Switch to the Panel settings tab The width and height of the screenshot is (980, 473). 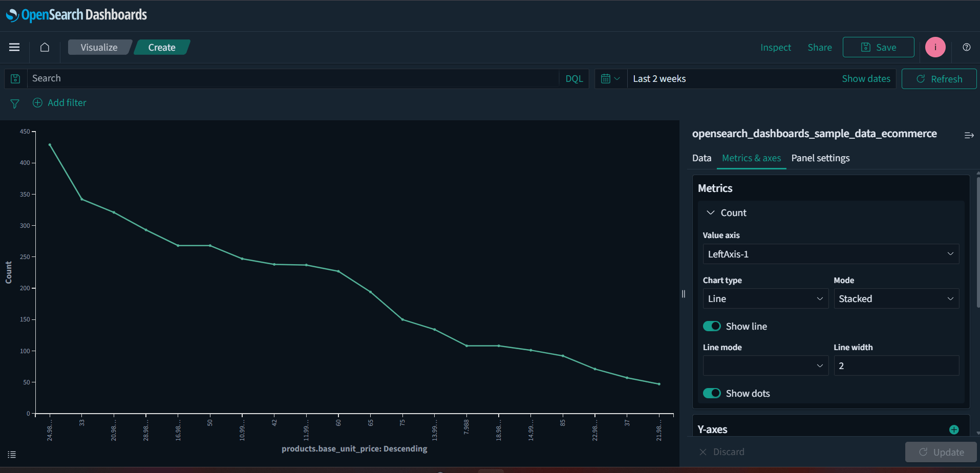pyautogui.click(x=820, y=158)
